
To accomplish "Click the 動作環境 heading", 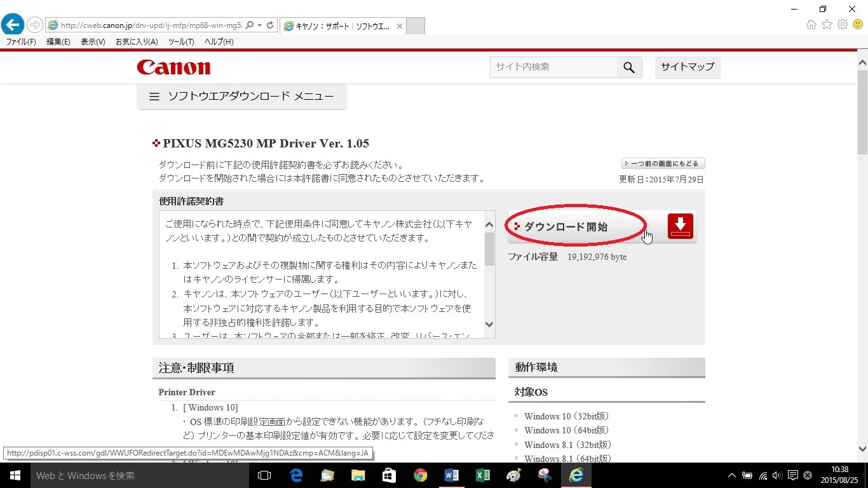I will point(536,367).
